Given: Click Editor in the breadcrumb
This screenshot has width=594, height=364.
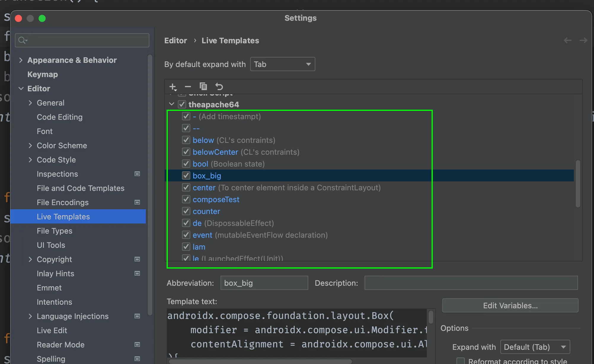Looking at the screenshot, I should click(176, 41).
